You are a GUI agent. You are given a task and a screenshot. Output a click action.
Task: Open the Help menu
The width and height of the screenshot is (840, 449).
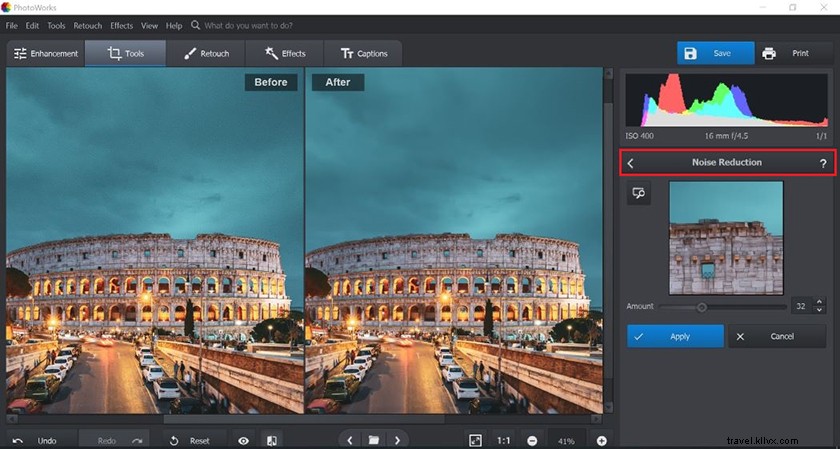174,25
